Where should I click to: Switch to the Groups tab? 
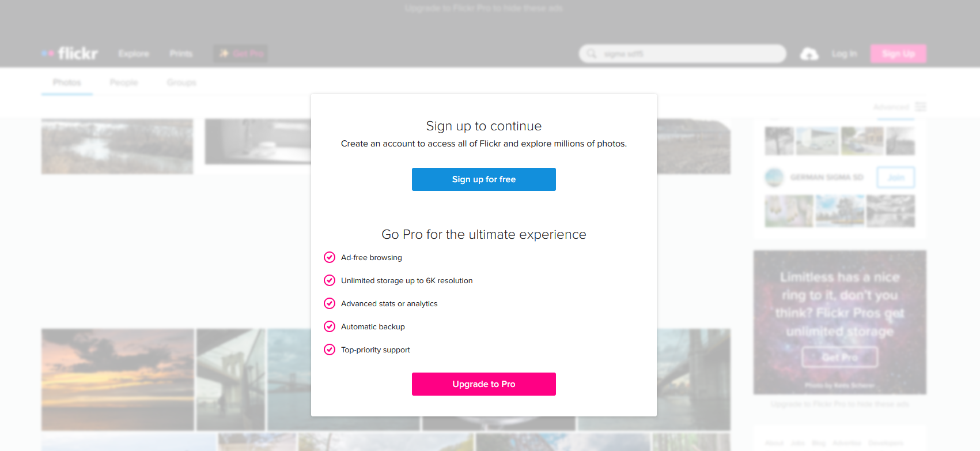click(181, 82)
